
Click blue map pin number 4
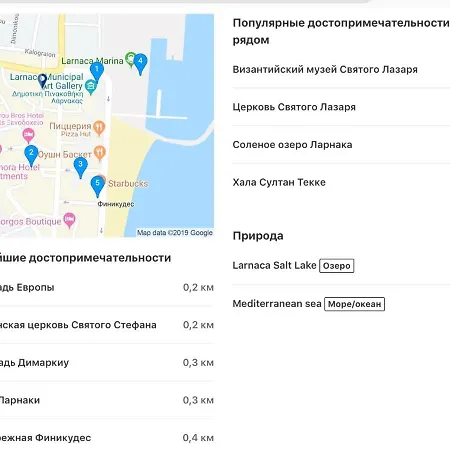(x=140, y=63)
